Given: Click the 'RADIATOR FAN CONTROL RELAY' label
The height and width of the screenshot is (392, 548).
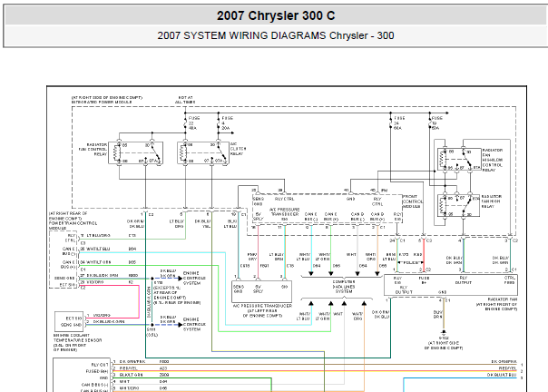Looking at the screenshot, I should click(x=93, y=150).
